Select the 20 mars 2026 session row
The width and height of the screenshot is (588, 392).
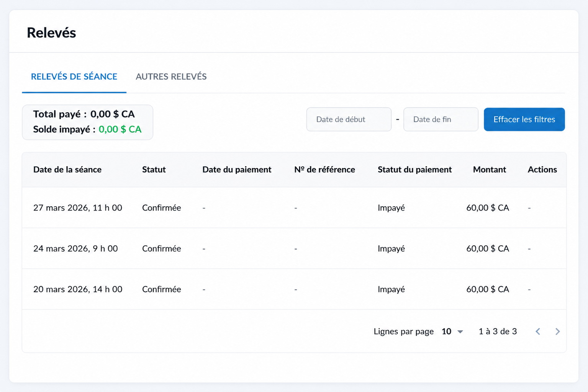point(294,289)
